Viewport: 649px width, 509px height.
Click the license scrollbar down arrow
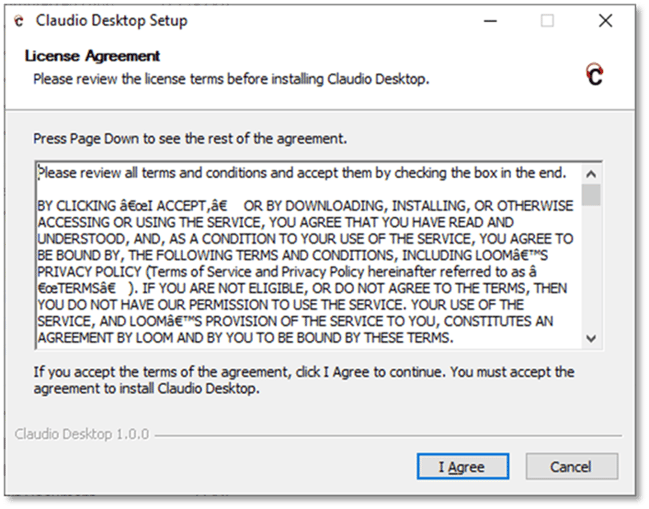[x=591, y=339]
